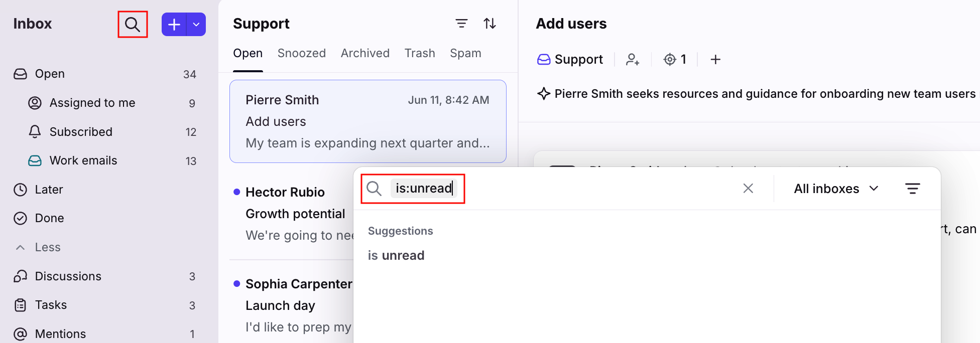Viewport: 980px width, 343px height.
Task: Click the sort arrows icon in Support
Action: (x=490, y=24)
